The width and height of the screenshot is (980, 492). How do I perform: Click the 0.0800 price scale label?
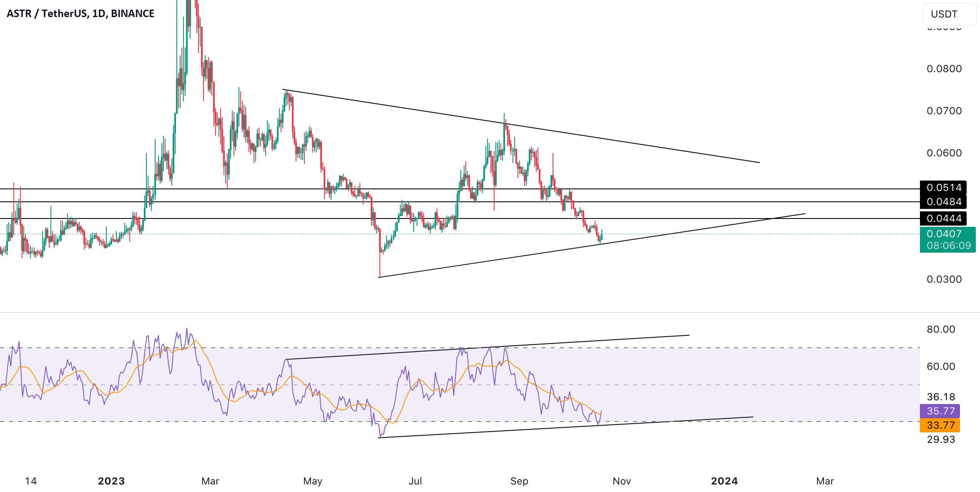point(944,69)
